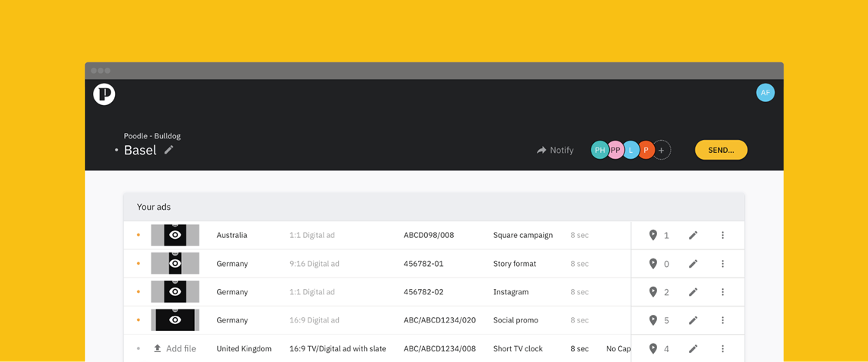
Task: Select the PH collaborator avatar
Action: click(600, 150)
